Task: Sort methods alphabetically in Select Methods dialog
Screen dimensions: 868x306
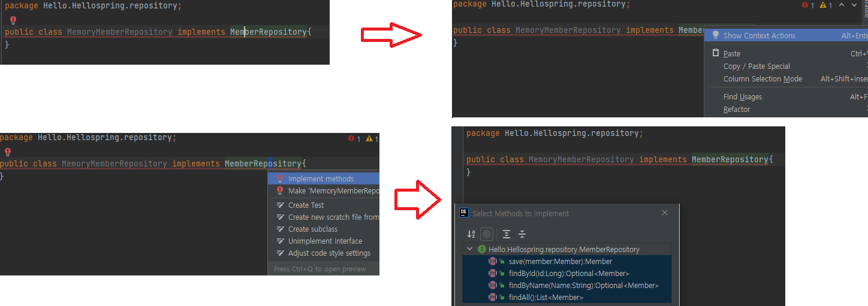Action: click(471, 234)
